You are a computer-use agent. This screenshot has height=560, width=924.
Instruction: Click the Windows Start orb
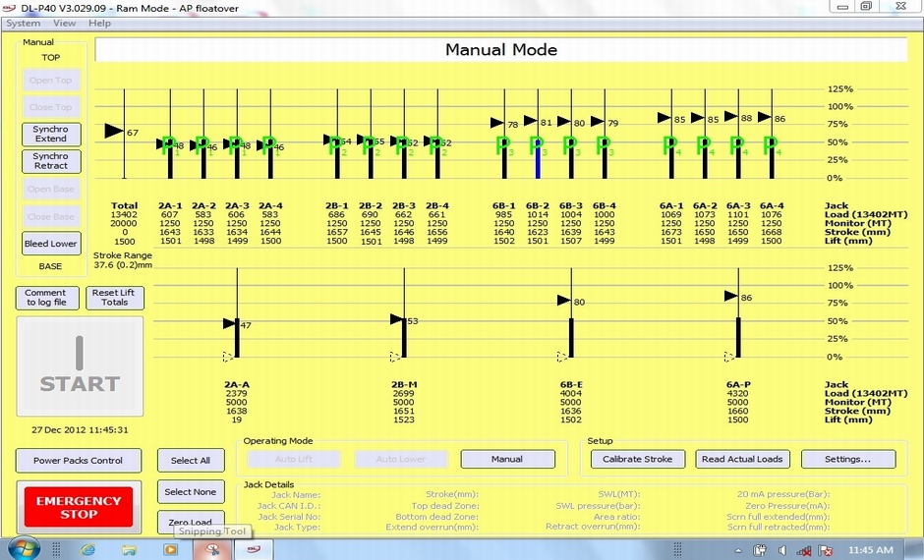23,548
